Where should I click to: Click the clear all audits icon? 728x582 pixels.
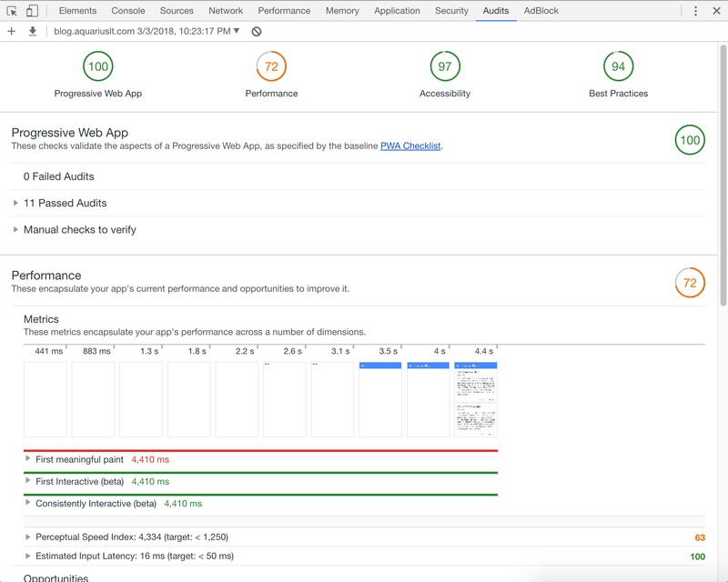click(x=257, y=31)
